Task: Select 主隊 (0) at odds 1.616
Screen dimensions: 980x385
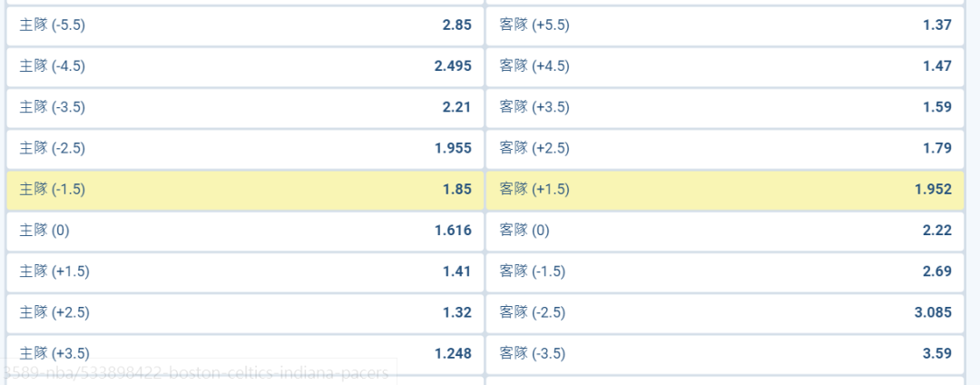Action: [x=245, y=231]
